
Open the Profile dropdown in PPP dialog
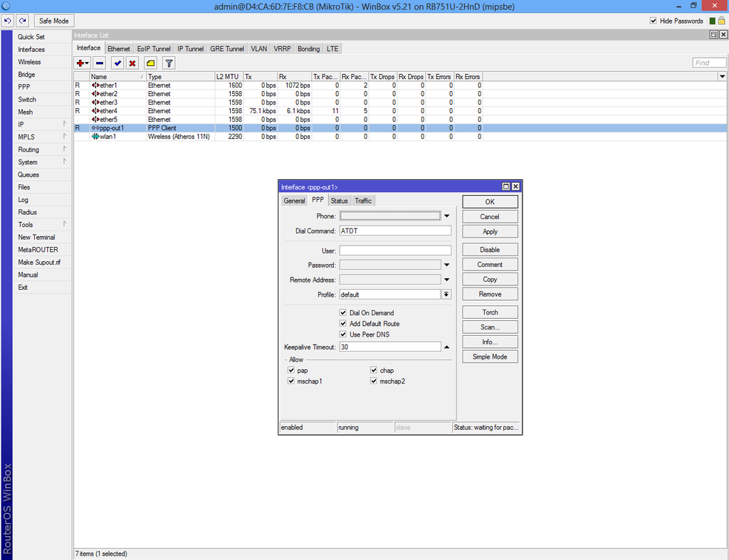[x=446, y=294]
